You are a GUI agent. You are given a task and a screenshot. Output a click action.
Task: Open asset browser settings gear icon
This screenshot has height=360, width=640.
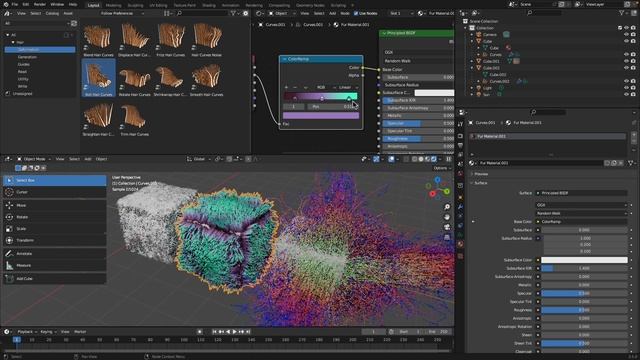[245, 13]
